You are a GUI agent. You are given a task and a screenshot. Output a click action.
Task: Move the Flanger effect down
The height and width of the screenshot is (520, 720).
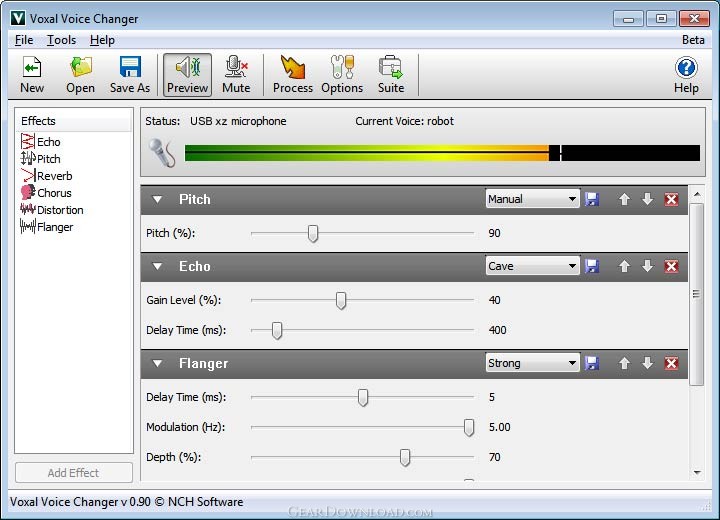click(x=647, y=363)
